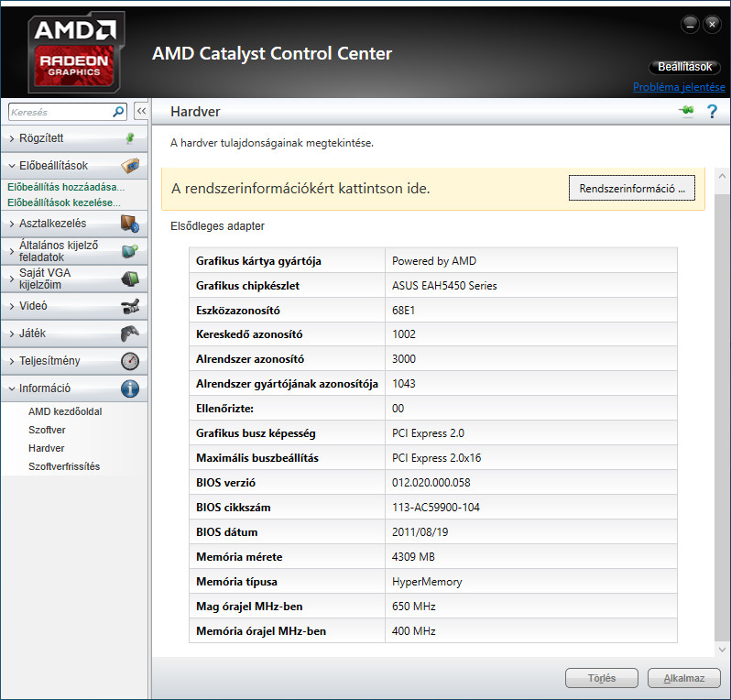731x700 pixels.
Task: Expand the Játék section
Action: [74, 334]
